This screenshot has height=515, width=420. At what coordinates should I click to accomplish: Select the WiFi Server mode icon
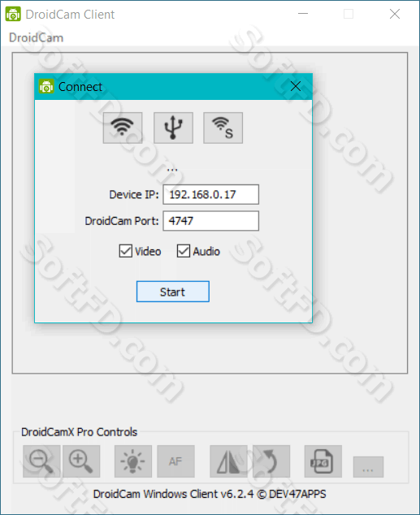point(223,128)
